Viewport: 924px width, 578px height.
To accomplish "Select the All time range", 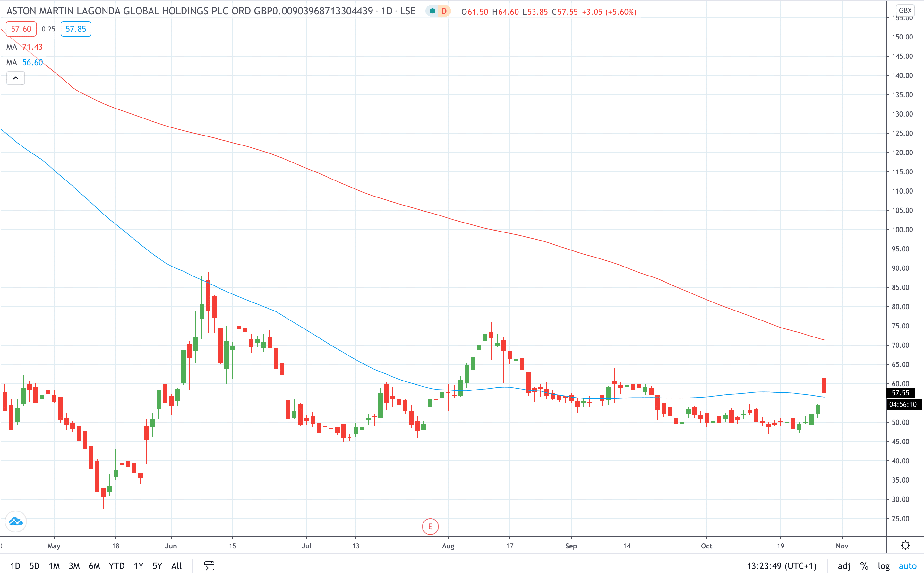I will [176, 566].
